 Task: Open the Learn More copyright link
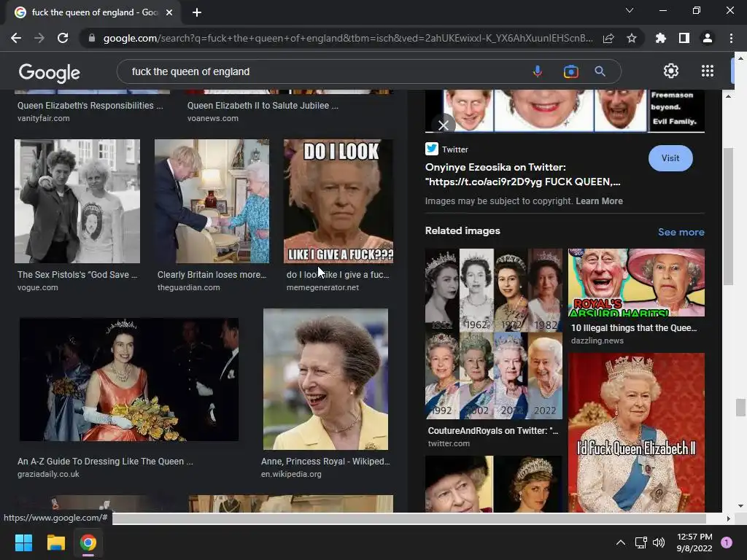599,201
